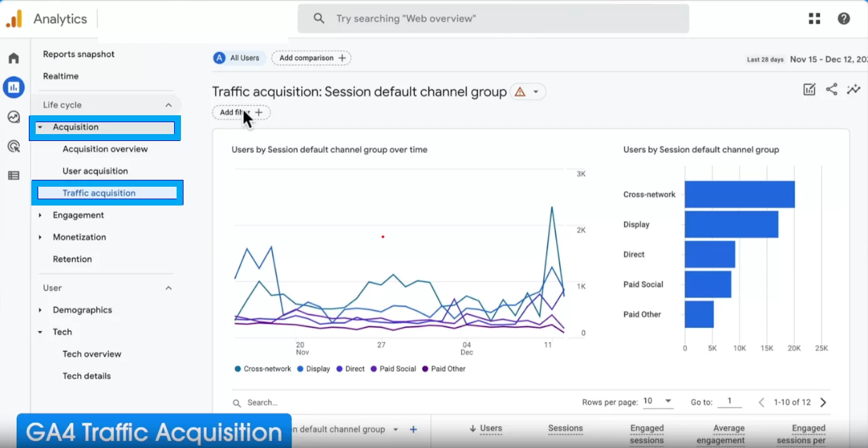
Task: Click the data warning triangle icon
Action: pos(519,92)
